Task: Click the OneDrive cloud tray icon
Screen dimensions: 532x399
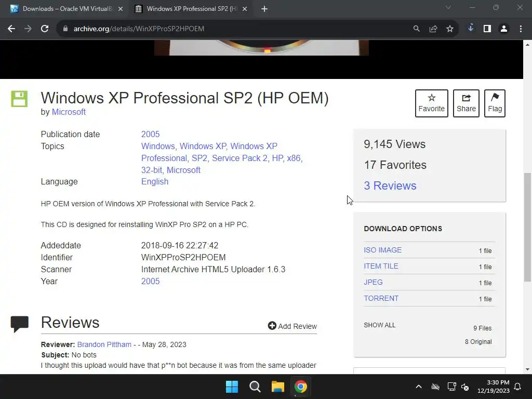Action: click(x=435, y=387)
